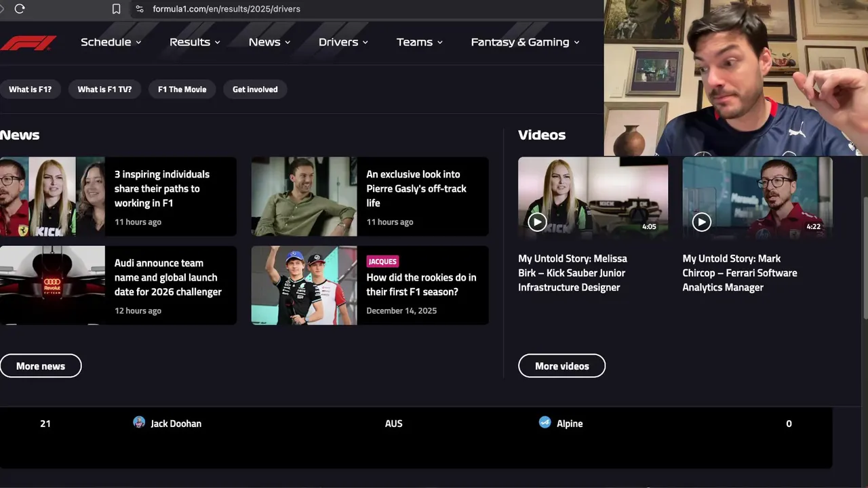The width and height of the screenshot is (868, 488).
Task: Click the Alpine team logo icon
Action: 545,422
